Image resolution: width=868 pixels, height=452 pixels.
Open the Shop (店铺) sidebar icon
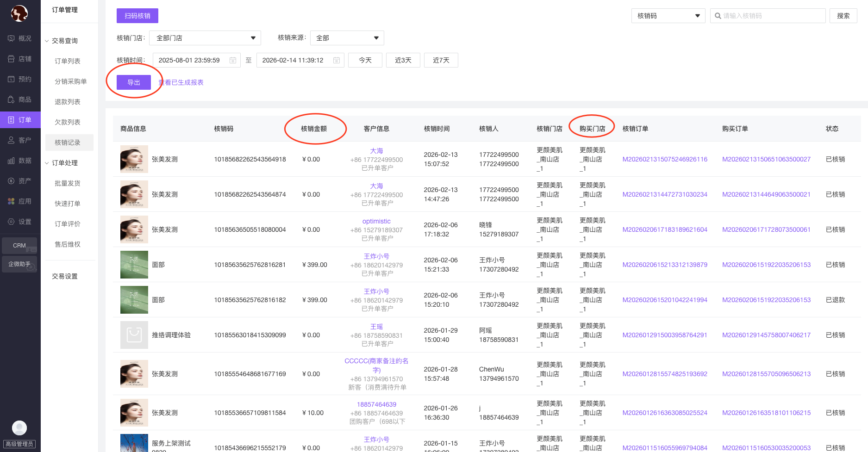pyautogui.click(x=11, y=59)
